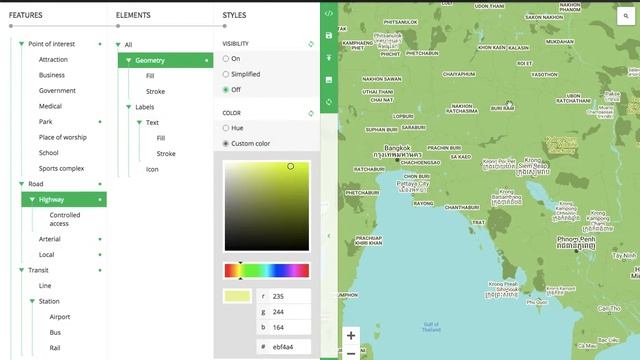Select Simplified visibility option
The image size is (640, 360).
(226, 74)
